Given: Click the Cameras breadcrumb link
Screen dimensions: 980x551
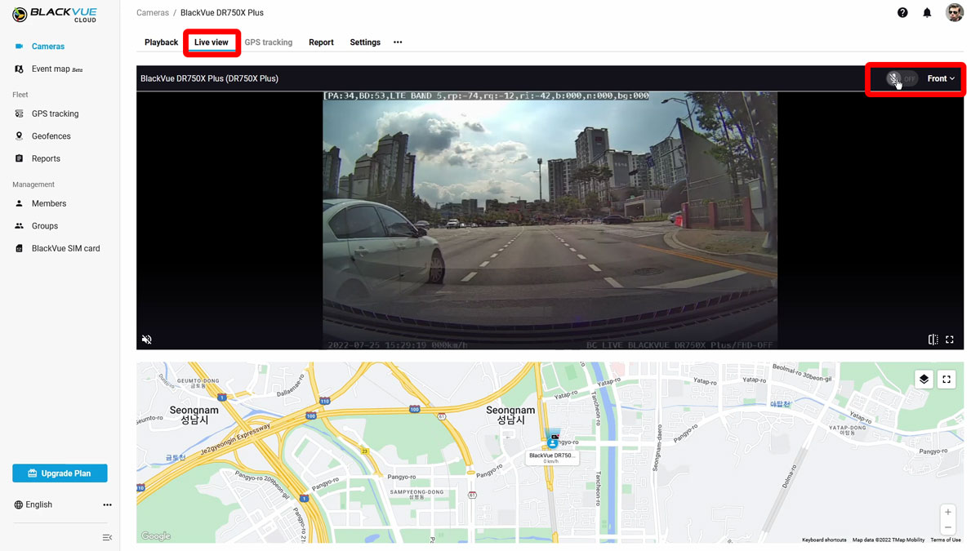Looking at the screenshot, I should pyautogui.click(x=153, y=13).
